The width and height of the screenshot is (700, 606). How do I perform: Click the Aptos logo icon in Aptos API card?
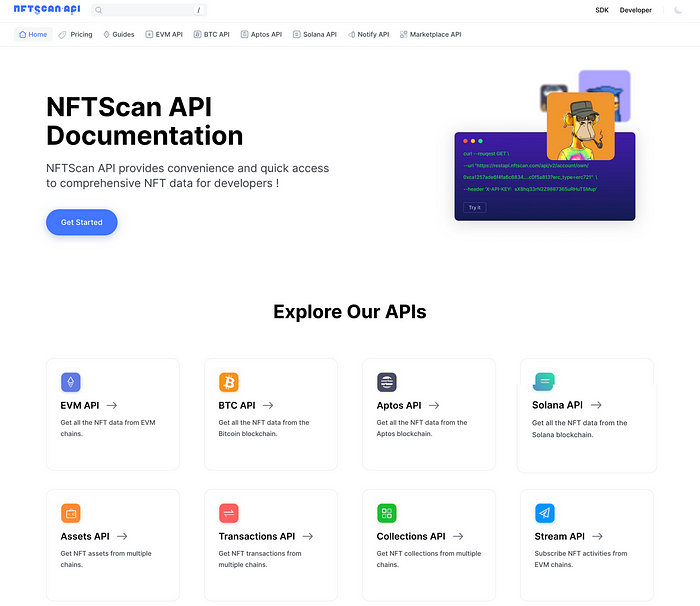tap(387, 382)
